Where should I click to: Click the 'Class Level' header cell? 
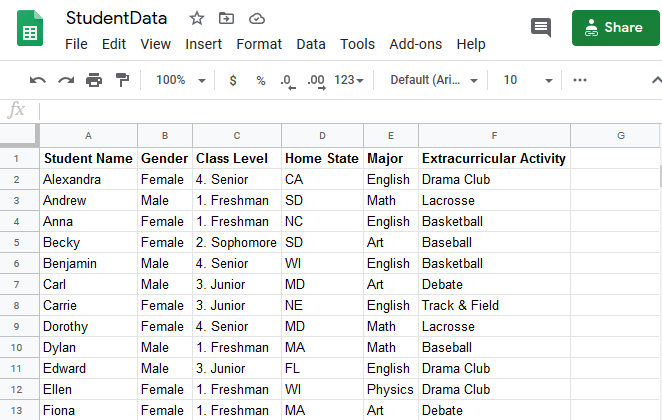click(237, 158)
